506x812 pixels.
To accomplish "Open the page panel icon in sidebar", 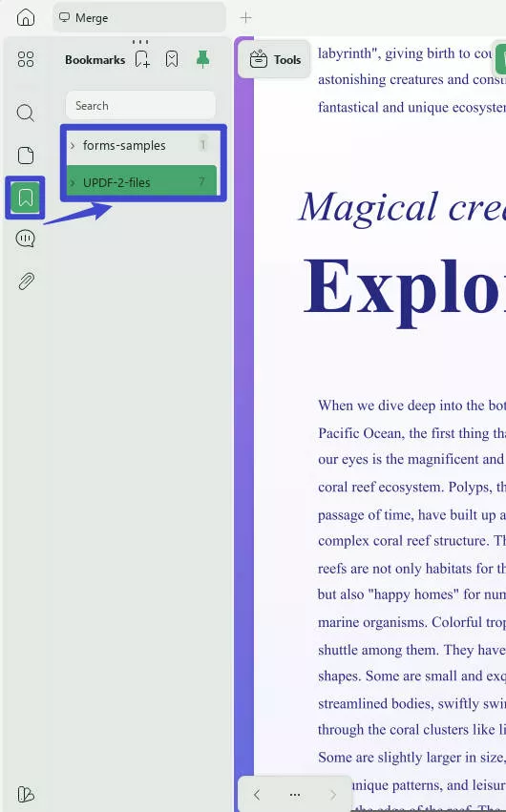I will 26,155.
